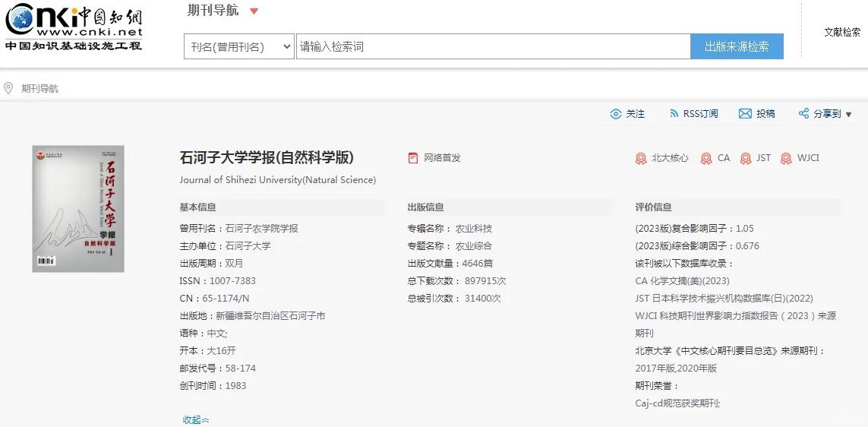
Task: Click the location pin icon beside 期刊导航
Action: (x=8, y=88)
